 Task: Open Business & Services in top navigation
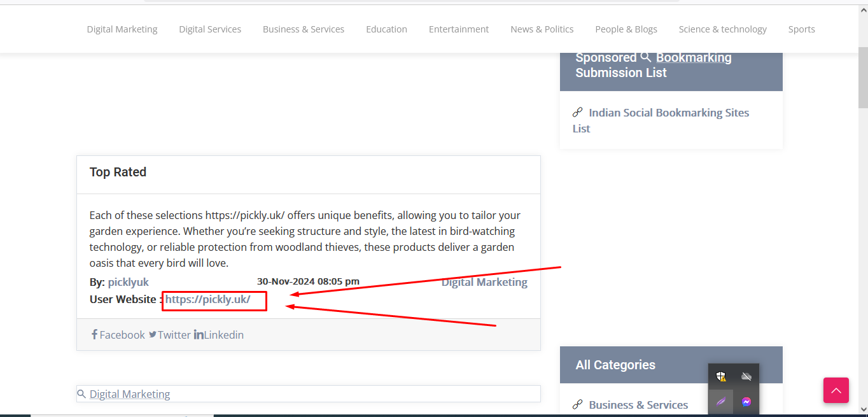(x=304, y=29)
